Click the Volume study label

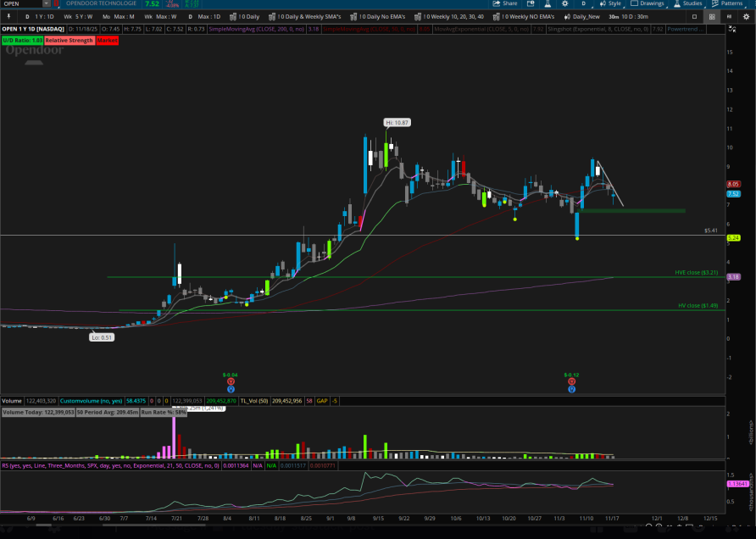(12, 401)
